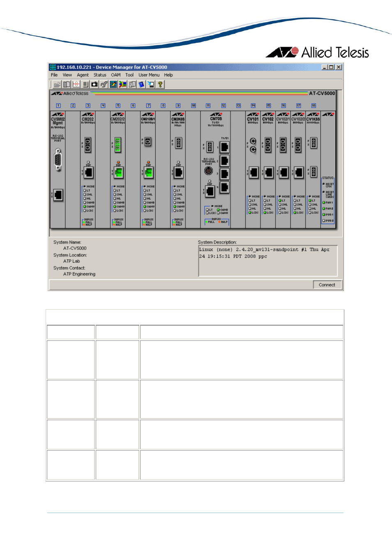Open the Tool menu
392x555 pixels.
tap(129, 75)
